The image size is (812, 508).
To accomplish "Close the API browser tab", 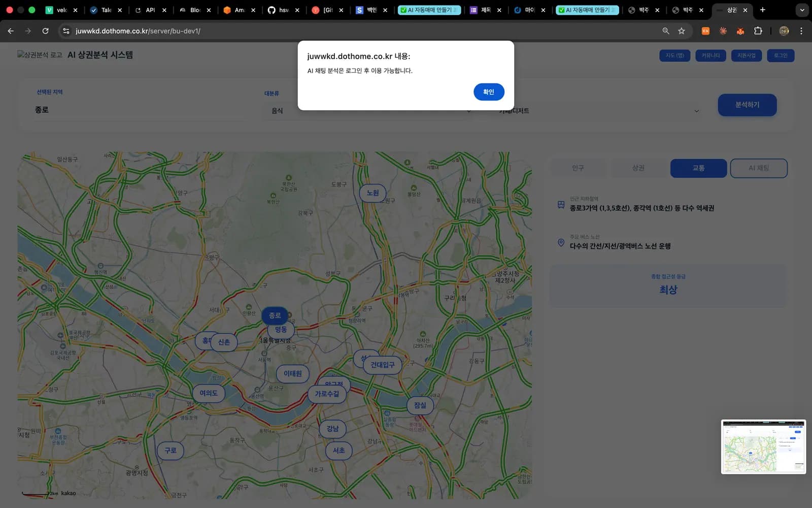I will click(164, 10).
